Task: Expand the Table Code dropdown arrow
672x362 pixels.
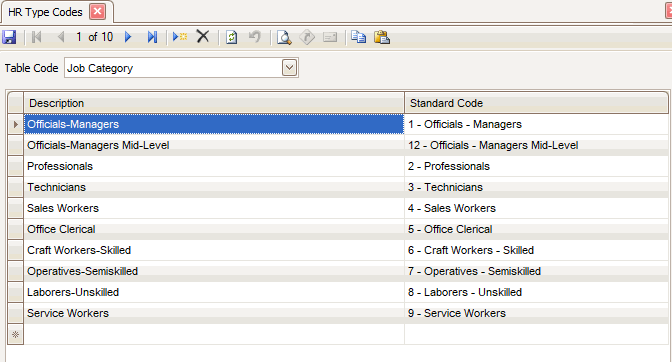Action: (x=289, y=68)
